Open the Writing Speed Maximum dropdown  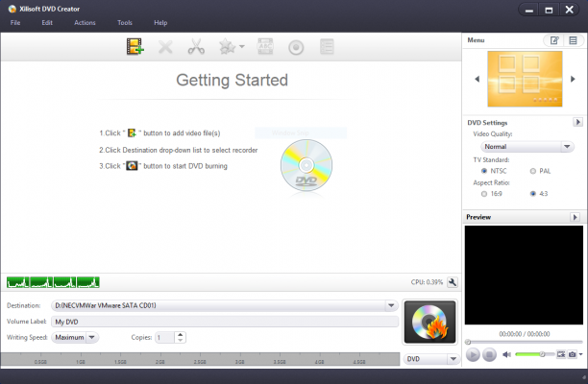tap(75, 337)
